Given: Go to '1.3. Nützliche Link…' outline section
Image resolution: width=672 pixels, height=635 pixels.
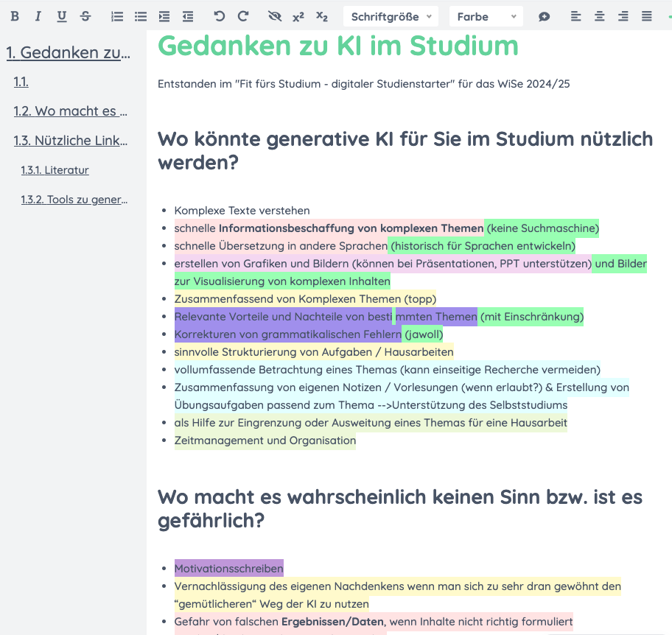Looking at the screenshot, I should click(71, 141).
